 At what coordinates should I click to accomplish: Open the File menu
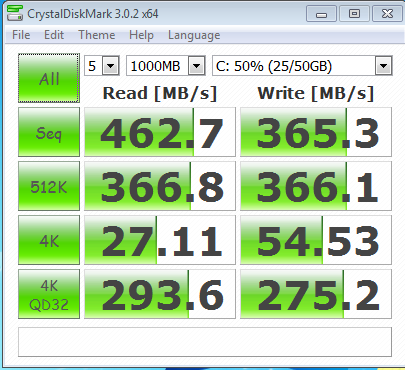21,35
